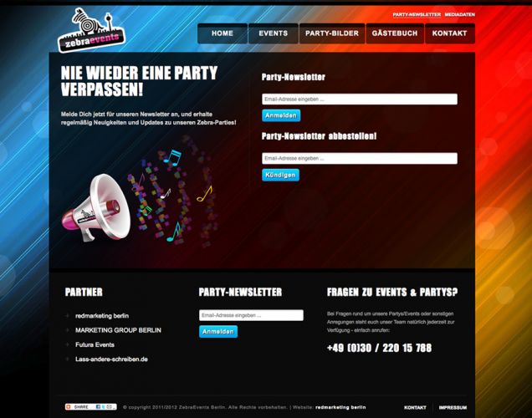The width and height of the screenshot is (532, 418).
Task: Open the PARTY-BILDER tab
Action: click(x=332, y=33)
